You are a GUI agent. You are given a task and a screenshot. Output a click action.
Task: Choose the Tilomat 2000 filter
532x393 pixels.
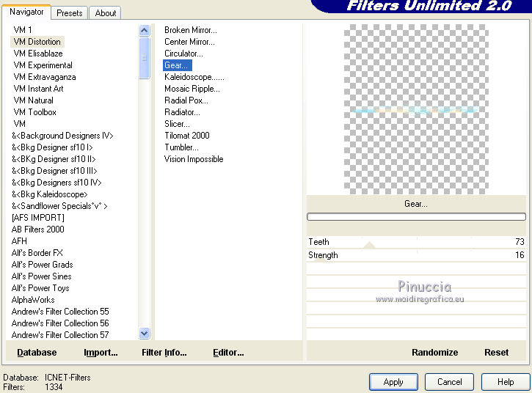pyautogui.click(x=187, y=136)
